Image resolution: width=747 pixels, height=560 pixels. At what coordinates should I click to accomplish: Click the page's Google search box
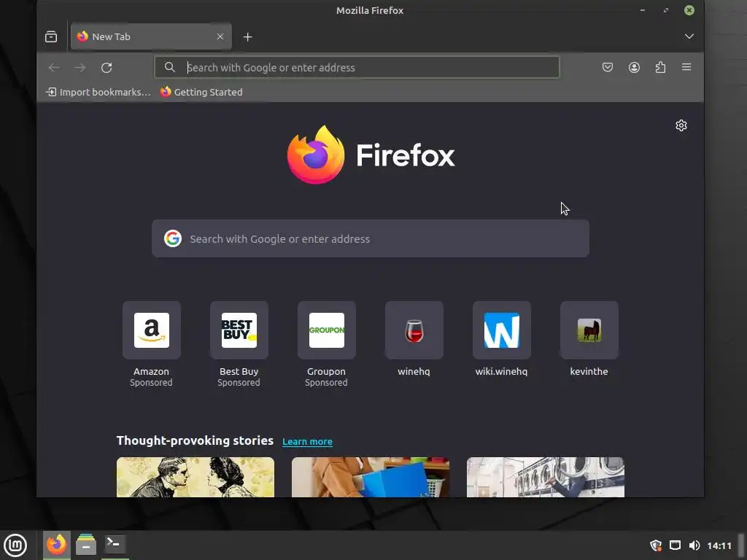(371, 238)
